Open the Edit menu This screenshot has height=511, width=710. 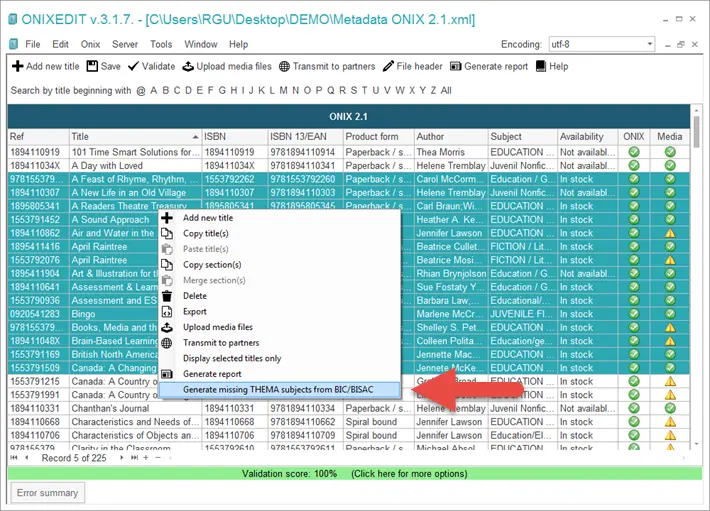click(60, 44)
